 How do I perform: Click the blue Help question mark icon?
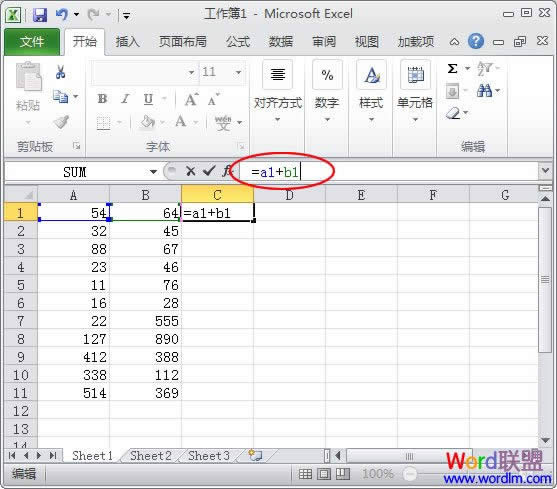tap(476, 41)
